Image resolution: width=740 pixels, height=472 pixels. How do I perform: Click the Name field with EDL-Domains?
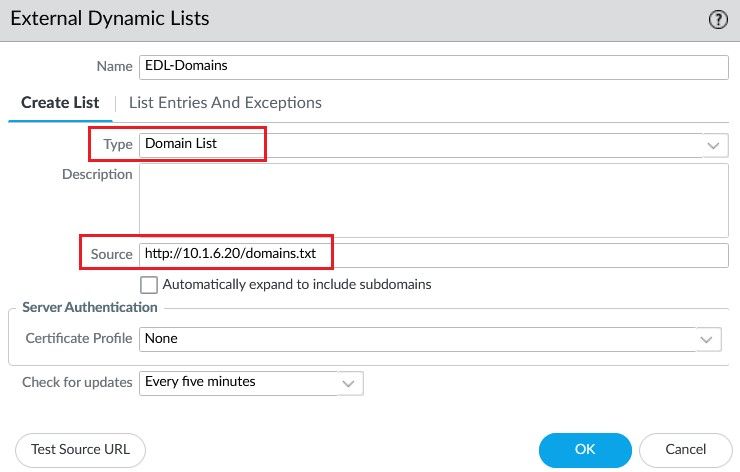point(433,66)
